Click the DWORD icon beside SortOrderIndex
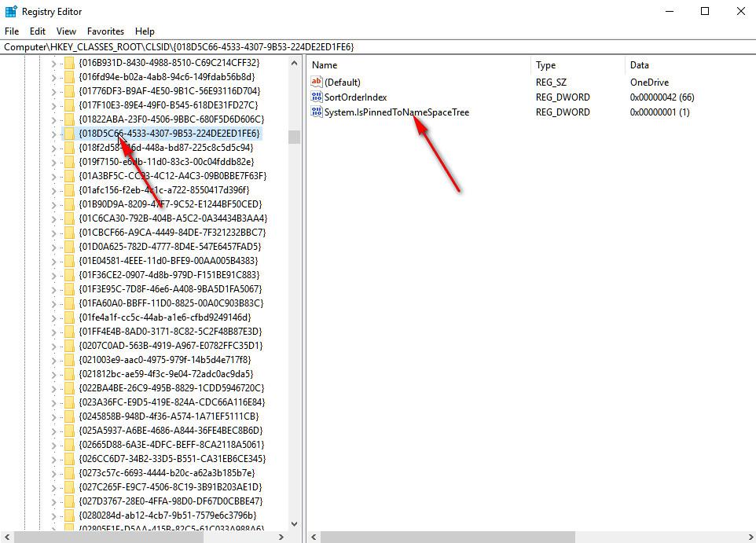This screenshot has width=756, height=543. (x=316, y=97)
